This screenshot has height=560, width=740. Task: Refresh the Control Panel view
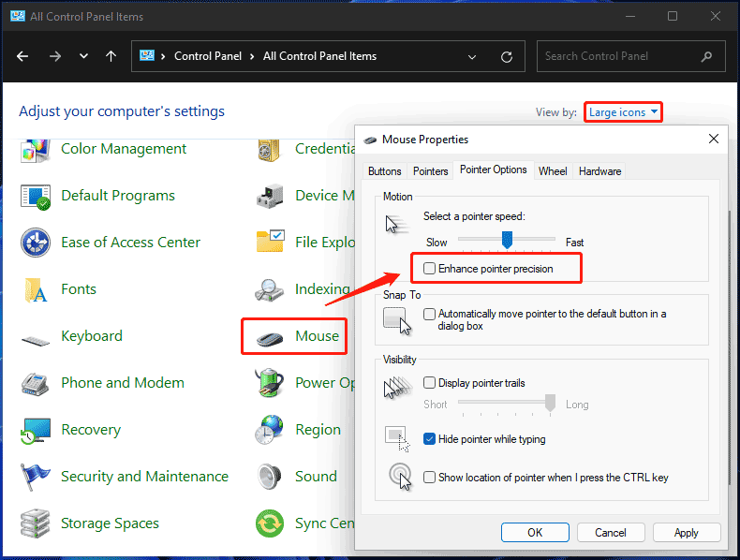507,57
